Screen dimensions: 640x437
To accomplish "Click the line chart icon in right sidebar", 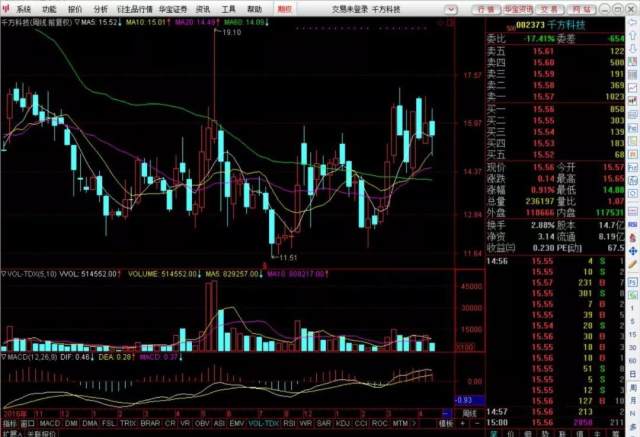I will [x=633, y=87].
